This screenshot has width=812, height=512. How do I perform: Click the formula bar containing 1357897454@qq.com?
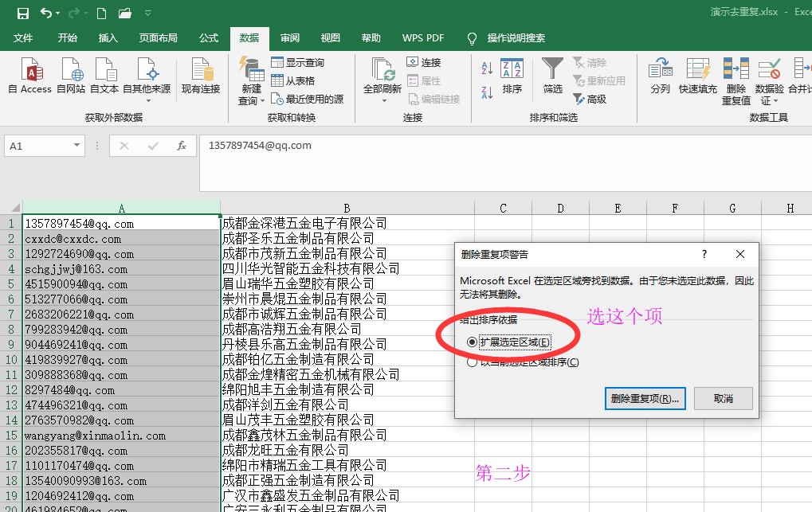(x=505, y=163)
